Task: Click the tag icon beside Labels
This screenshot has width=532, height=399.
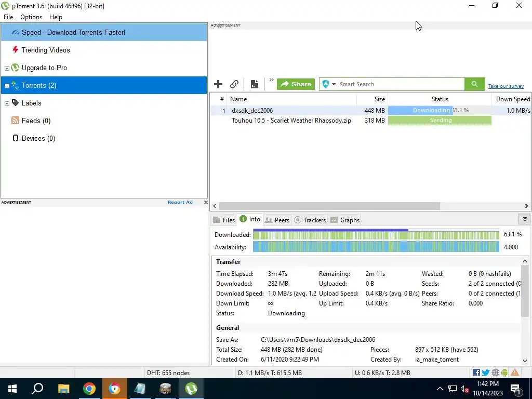Action: click(15, 102)
